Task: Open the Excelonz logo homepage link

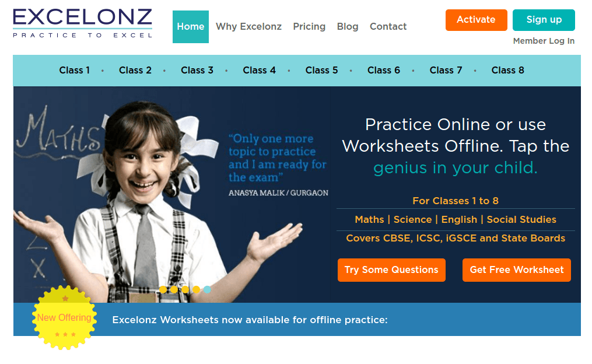Action: [x=82, y=23]
